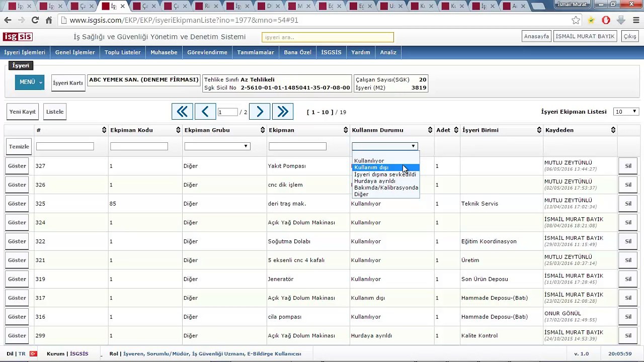Open the Ekipman Grubu filter dropdown
This screenshot has height=362, width=644.
click(217, 146)
